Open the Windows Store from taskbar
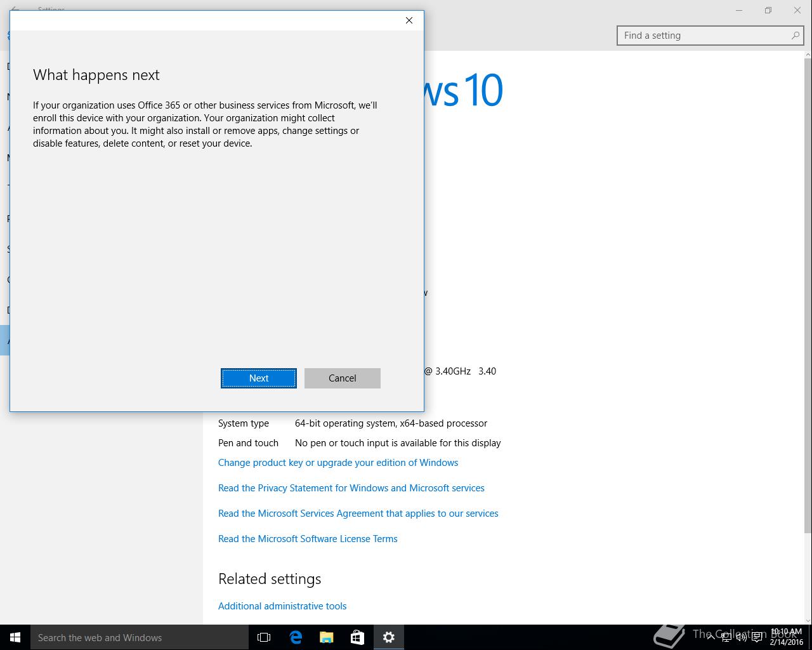The height and width of the screenshot is (650, 812). coord(358,637)
